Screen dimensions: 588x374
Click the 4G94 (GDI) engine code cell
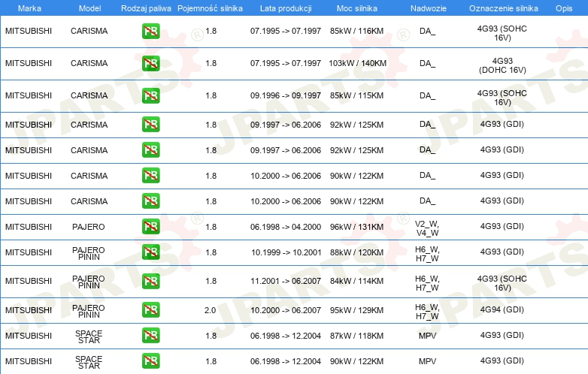(x=502, y=309)
